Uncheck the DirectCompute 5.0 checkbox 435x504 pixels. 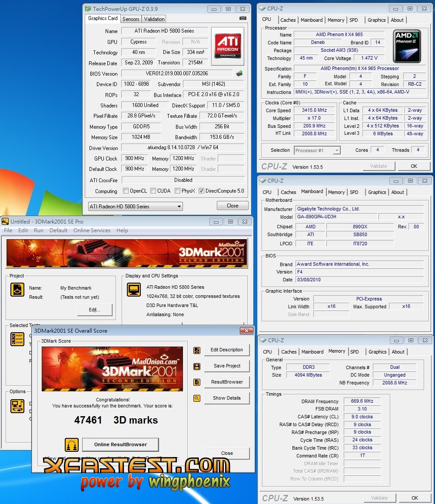(x=201, y=191)
